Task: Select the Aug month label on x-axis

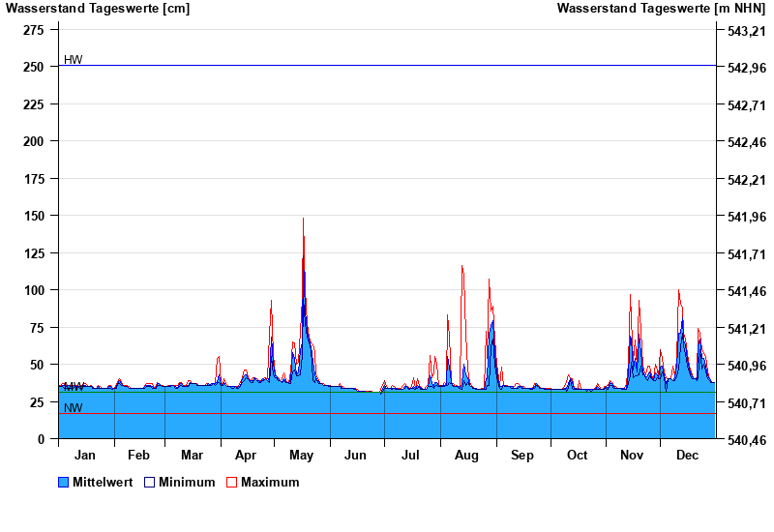Action: (x=466, y=455)
